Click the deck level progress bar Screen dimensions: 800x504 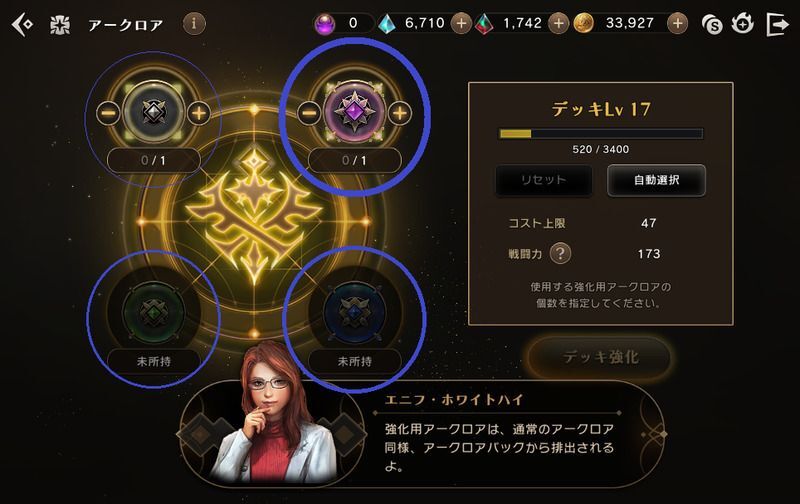601,134
